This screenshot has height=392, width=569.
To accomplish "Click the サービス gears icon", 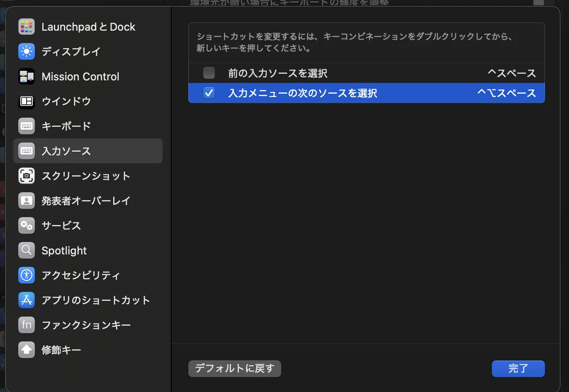I will (x=26, y=225).
